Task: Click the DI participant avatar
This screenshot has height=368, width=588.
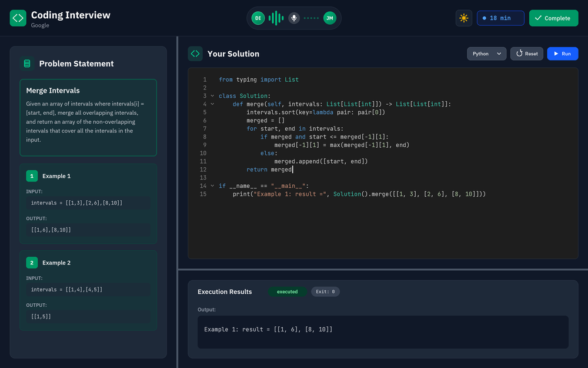Action: coord(258,18)
